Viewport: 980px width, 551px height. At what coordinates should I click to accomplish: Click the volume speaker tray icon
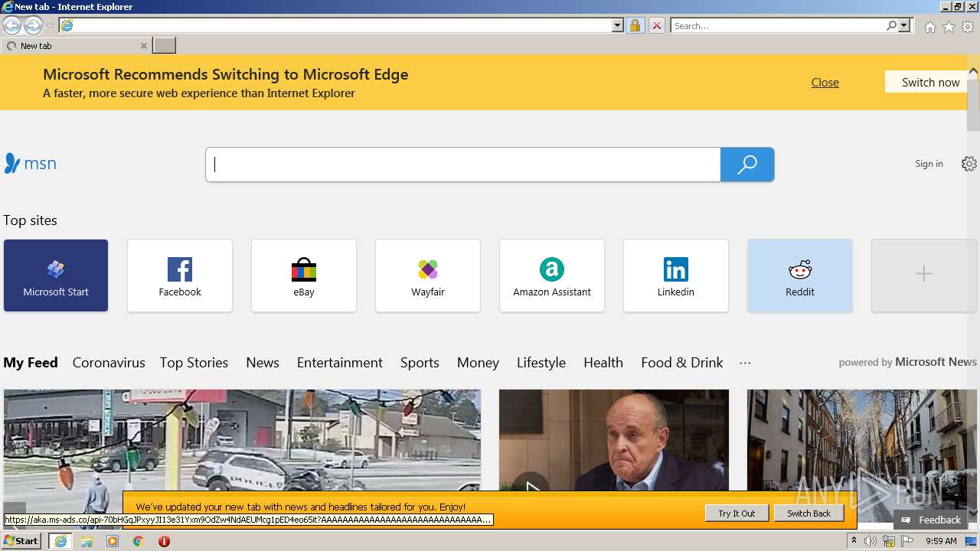coord(871,541)
